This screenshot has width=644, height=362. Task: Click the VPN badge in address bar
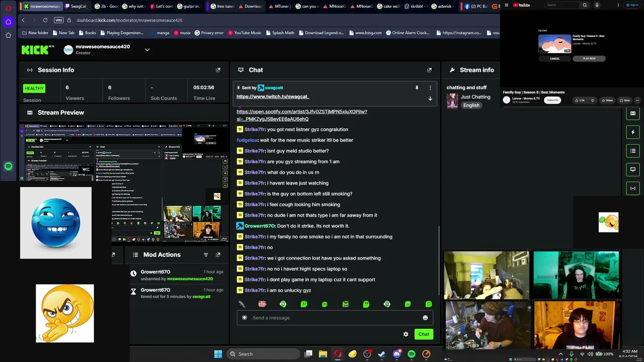click(59, 20)
